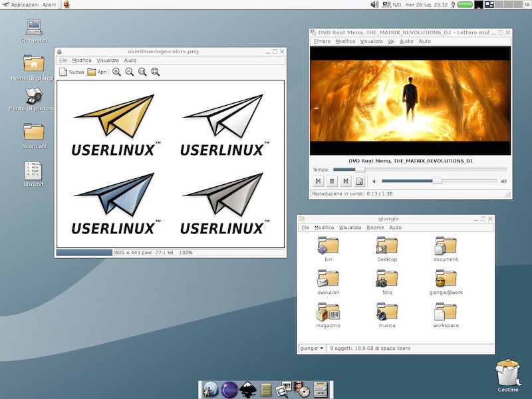532x399 pixels.
Task: Open Visualizza menu in image viewer
Action: click(106, 61)
